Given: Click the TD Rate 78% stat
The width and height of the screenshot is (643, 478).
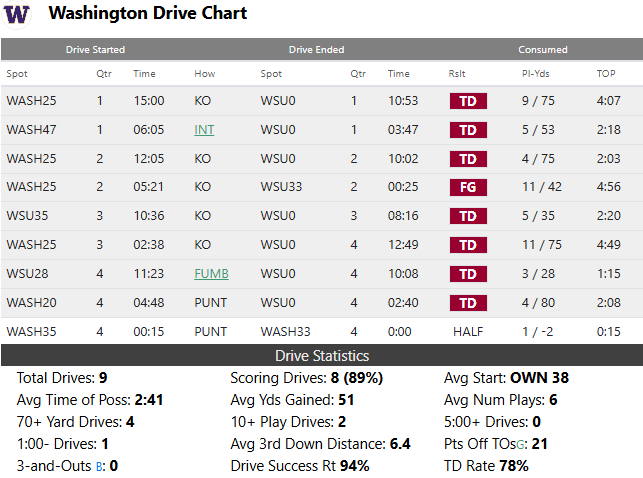Looking at the screenshot, I should pos(486,467).
